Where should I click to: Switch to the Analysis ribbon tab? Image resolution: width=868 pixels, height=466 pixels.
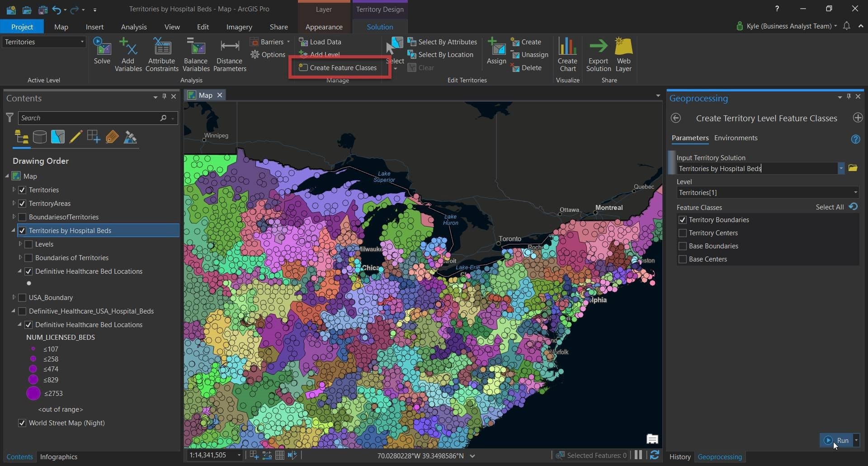pyautogui.click(x=133, y=27)
